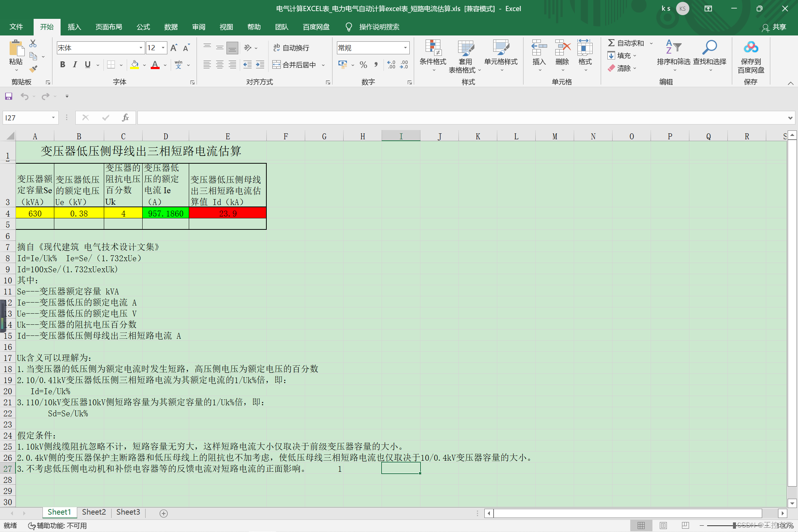This screenshot has height=532, width=798.
Task: Expand the number format combo box
Action: pos(405,48)
